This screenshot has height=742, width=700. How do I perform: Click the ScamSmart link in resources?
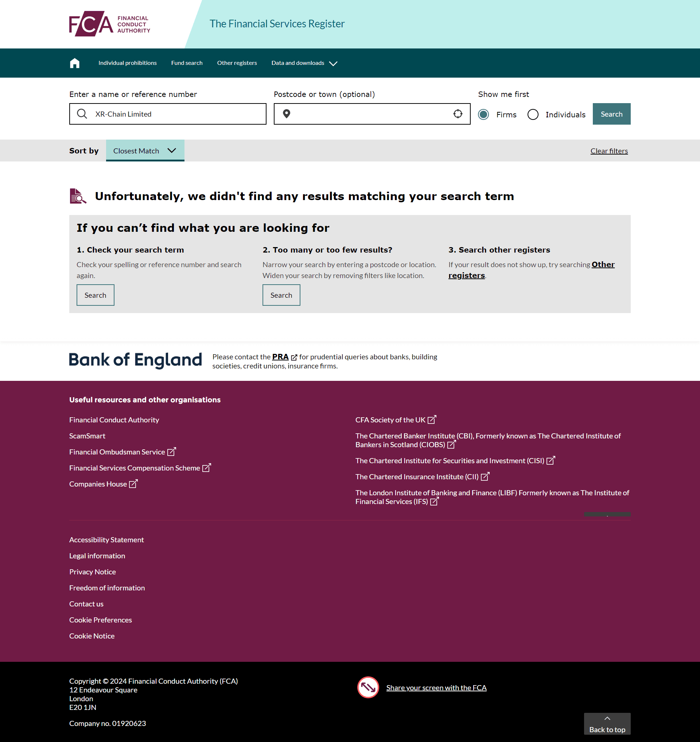click(x=87, y=436)
